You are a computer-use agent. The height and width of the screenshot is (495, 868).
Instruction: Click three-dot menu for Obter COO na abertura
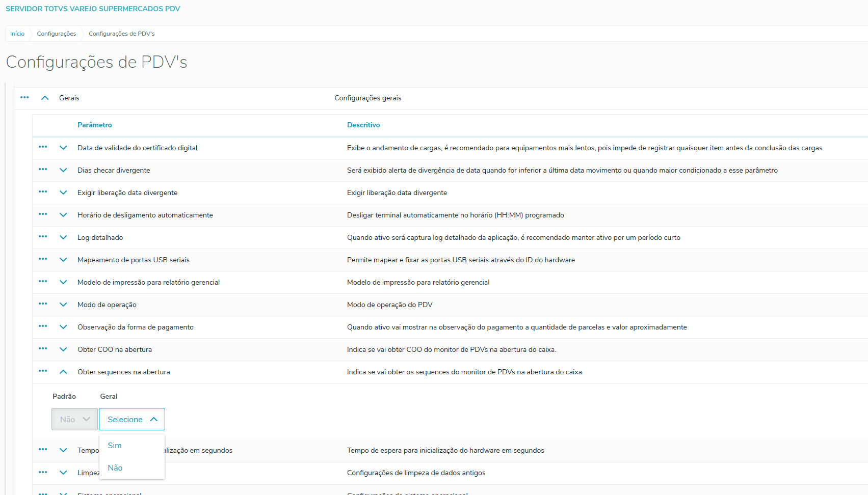[x=43, y=349]
